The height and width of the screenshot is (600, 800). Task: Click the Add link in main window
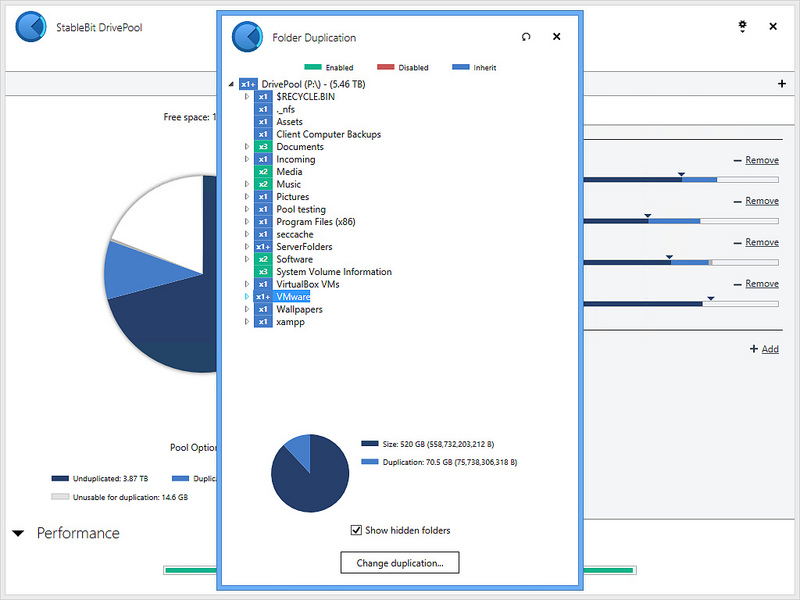(770, 349)
